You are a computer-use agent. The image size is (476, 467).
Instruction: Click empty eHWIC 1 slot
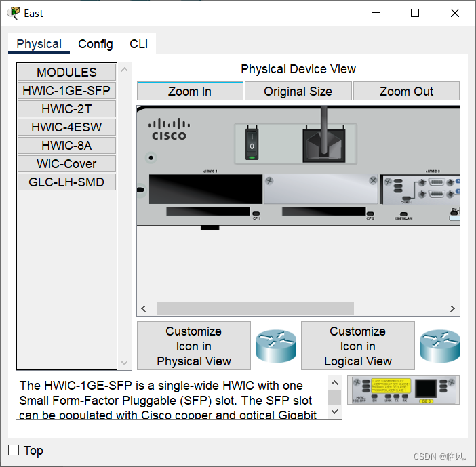pyautogui.click(x=205, y=189)
